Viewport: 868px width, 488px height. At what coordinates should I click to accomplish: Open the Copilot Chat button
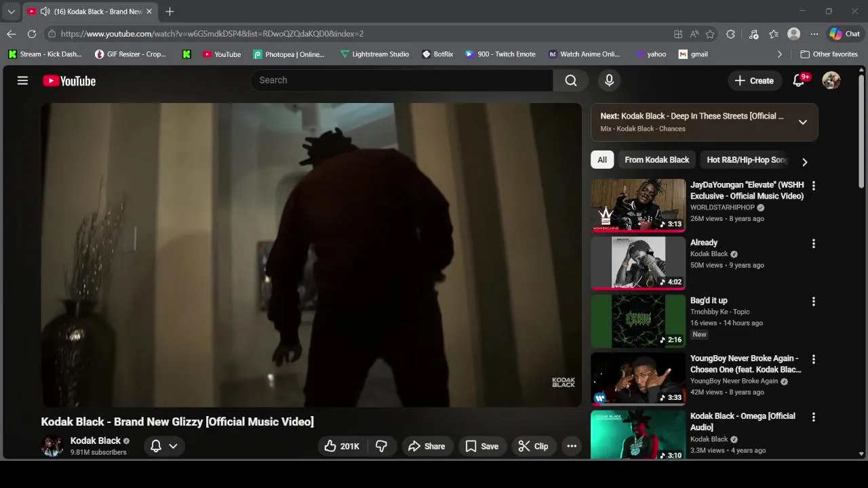coord(845,34)
